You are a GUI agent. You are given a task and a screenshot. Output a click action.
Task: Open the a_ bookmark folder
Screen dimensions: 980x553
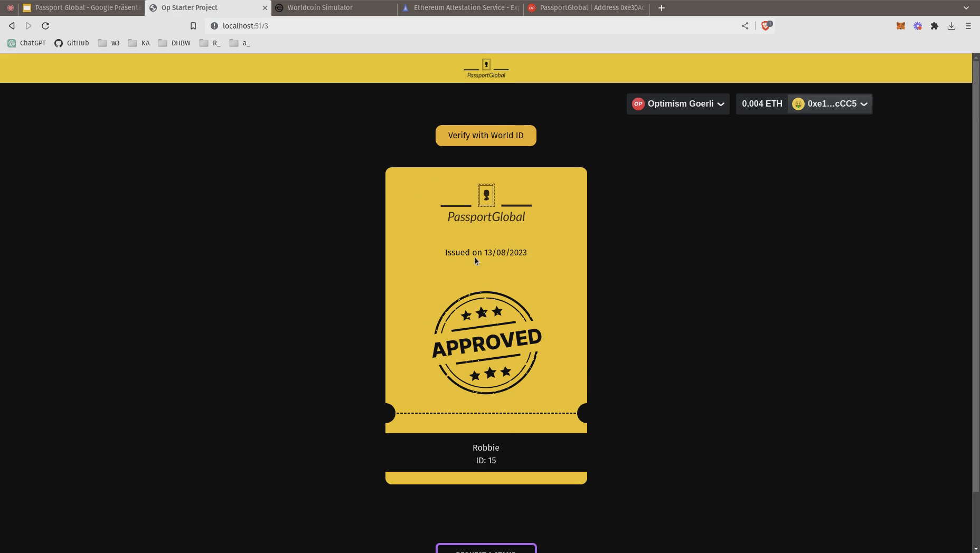240,43
